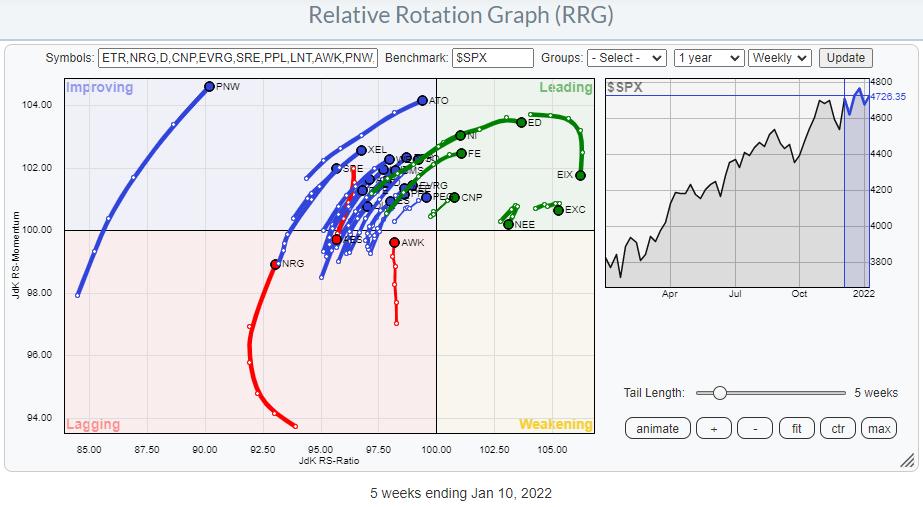
Task: Select the ED green data point
Action: click(521, 122)
